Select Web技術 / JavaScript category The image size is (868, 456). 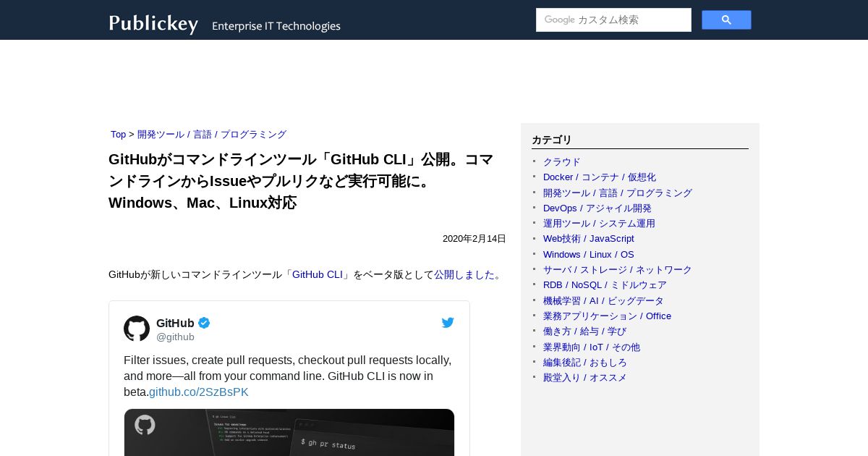coord(589,239)
